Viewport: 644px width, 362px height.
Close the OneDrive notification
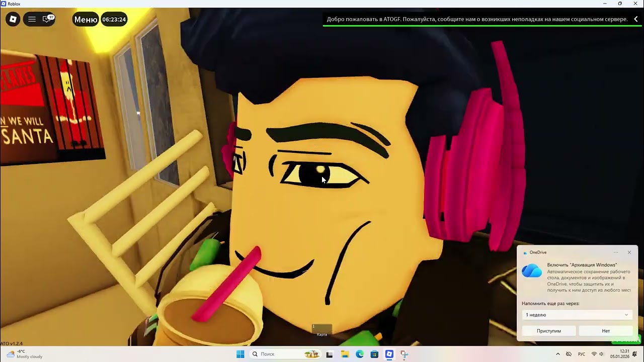point(629,252)
